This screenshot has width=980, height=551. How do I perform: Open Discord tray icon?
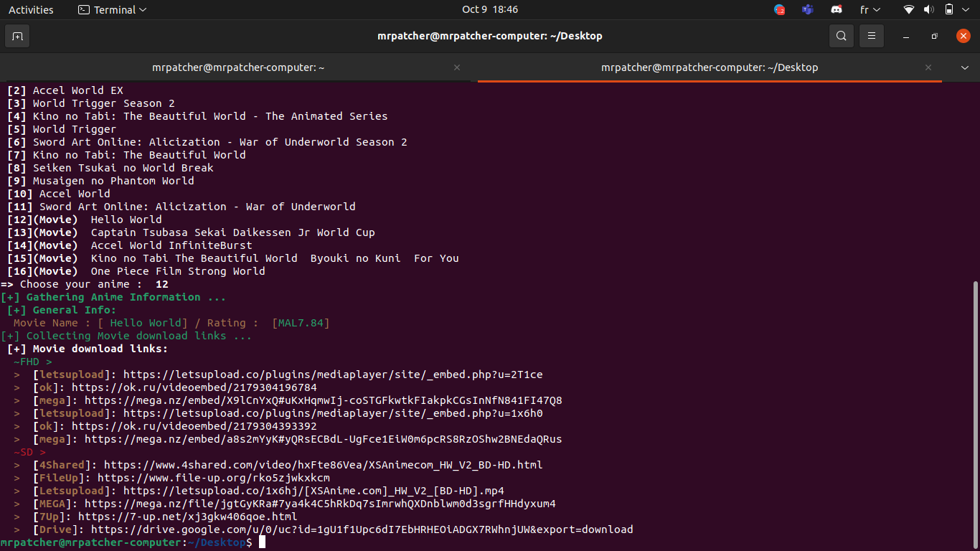pyautogui.click(x=836, y=9)
